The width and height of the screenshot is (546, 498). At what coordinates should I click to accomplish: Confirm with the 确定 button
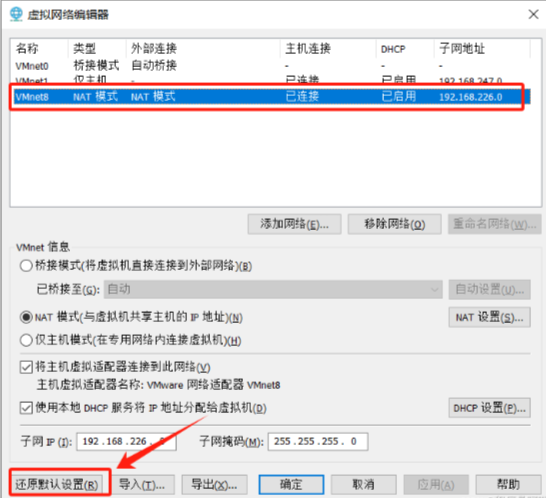tap(291, 484)
